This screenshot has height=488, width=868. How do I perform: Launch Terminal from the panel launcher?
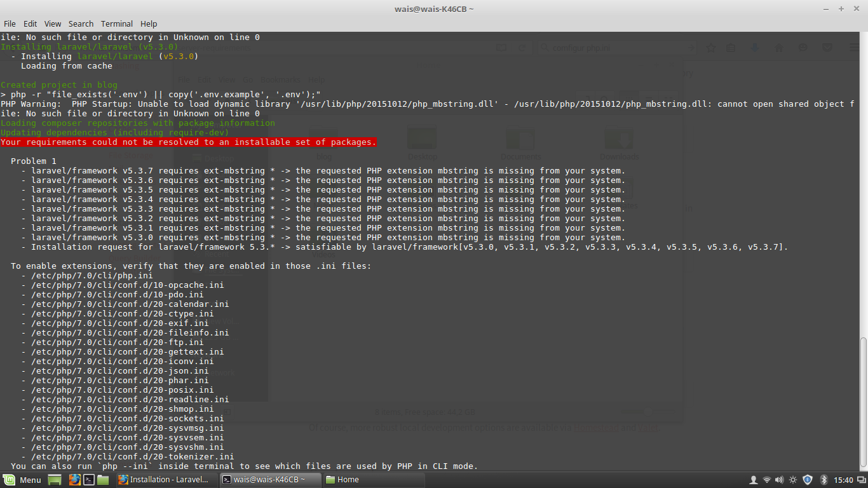89,480
